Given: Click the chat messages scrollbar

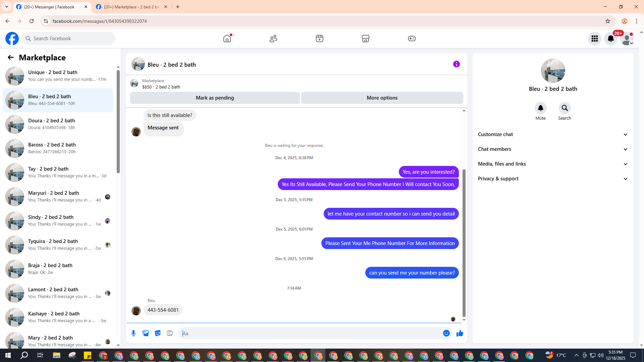Looking at the screenshot, I should pyautogui.click(x=464, y=243).
